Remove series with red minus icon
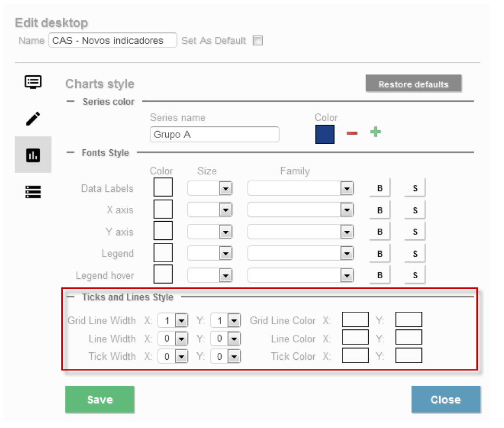 352,133
